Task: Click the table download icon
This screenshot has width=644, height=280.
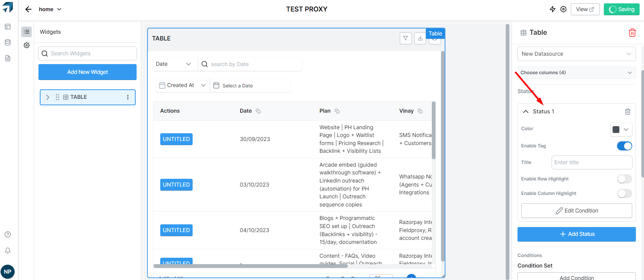Action: tap(420, 38)
